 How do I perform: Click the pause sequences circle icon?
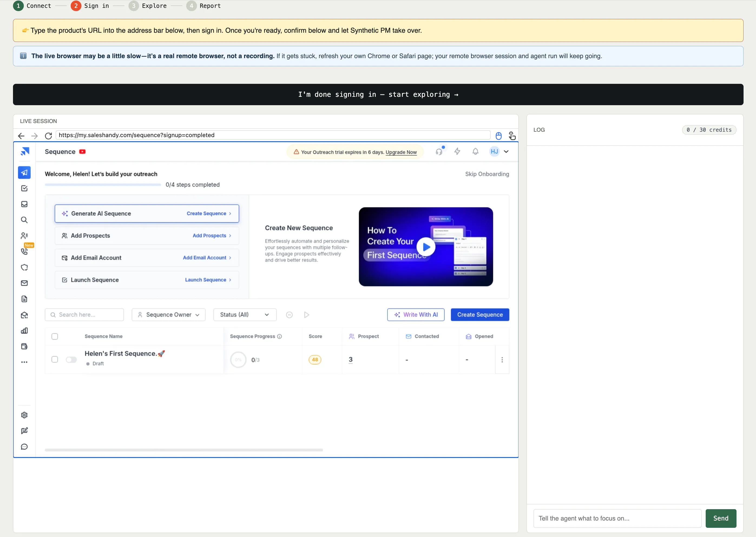click(x=289, y=315)
